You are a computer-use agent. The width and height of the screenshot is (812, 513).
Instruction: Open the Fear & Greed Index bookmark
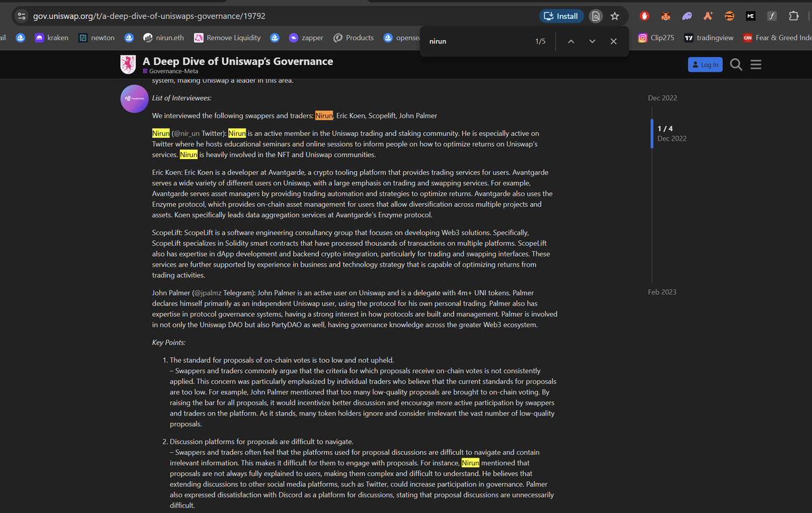click(777, 38)
